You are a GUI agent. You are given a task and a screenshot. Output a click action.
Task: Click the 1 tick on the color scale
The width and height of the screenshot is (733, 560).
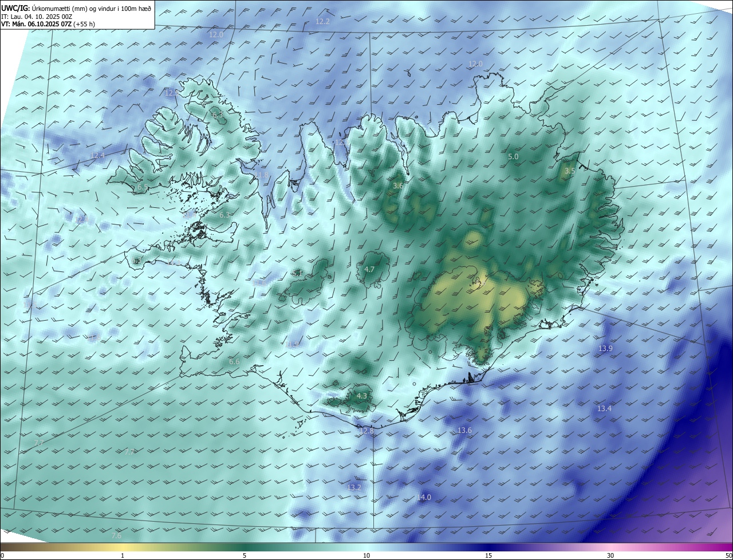123,555
